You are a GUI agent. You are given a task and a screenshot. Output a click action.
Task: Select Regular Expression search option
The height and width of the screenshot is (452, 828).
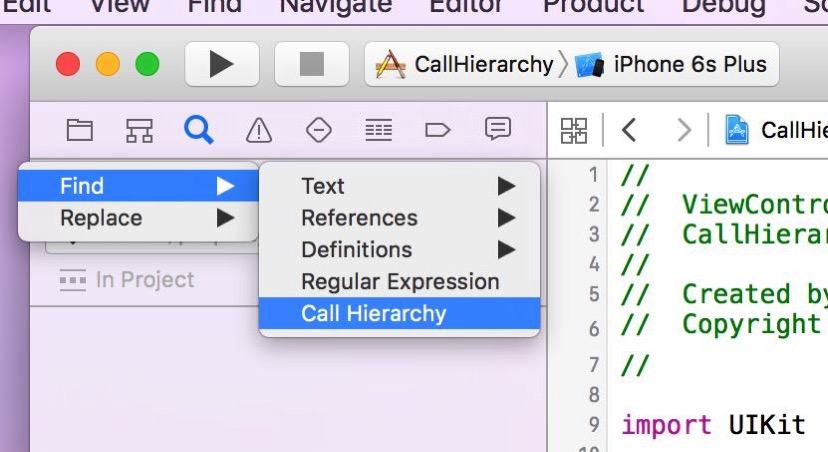click(x=399, y=281)
